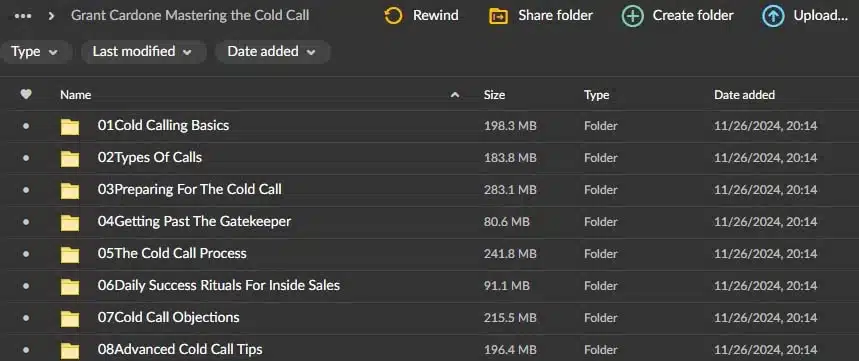Open folder 01Cold Calling Basics
Viewport: 859px width, 361px height.
pyautogui.click(x=163, y=125)
